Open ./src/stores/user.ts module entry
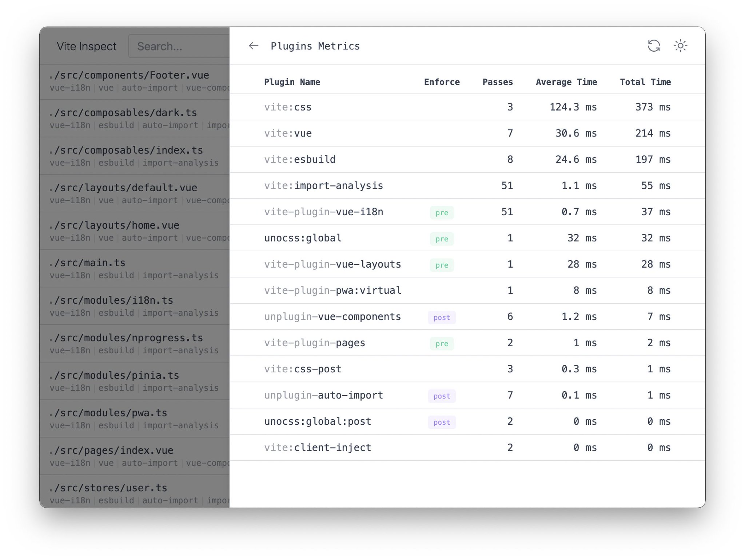Screen dimensions: 745x560 pyautogui.click(x=135, y=492)
